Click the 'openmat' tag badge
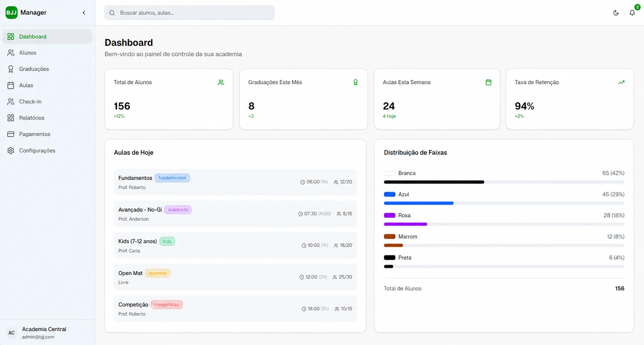 (x=158, y=273)
